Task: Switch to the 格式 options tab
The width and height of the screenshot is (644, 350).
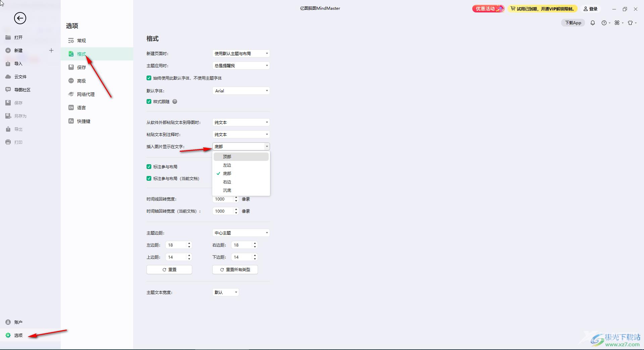Action: (x=97, y=54)
